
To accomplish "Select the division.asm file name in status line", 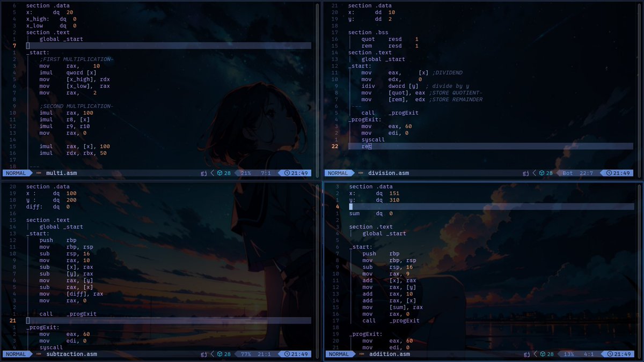I will click(389, 173).
